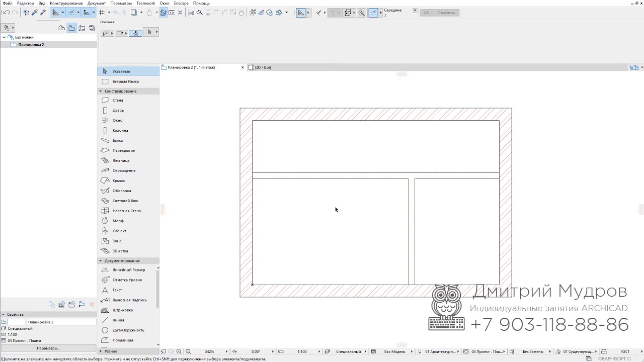Collapse the Bez imeni tree node
644x362 pixels.
click(x=4, y=37)
